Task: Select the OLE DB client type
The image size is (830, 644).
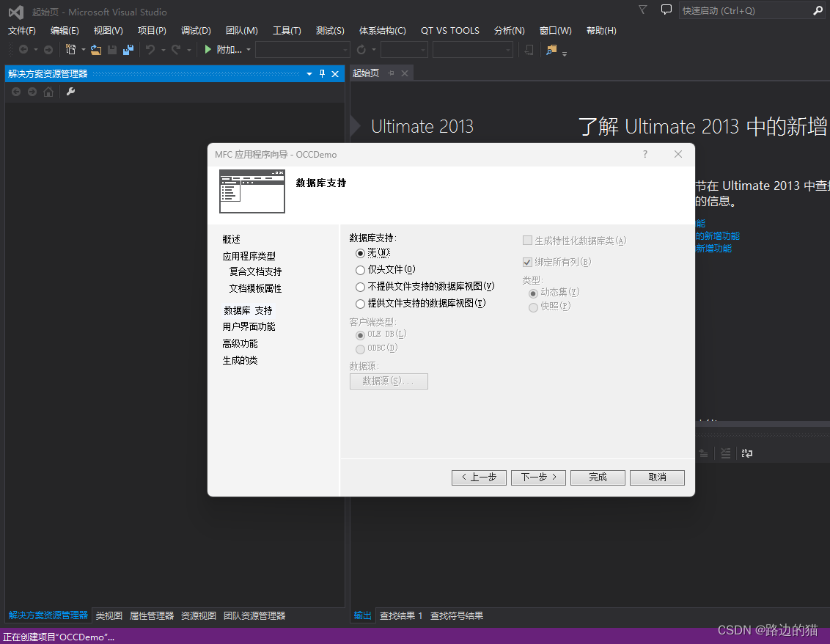Action: pyautogui.click(x=381, y=334)
